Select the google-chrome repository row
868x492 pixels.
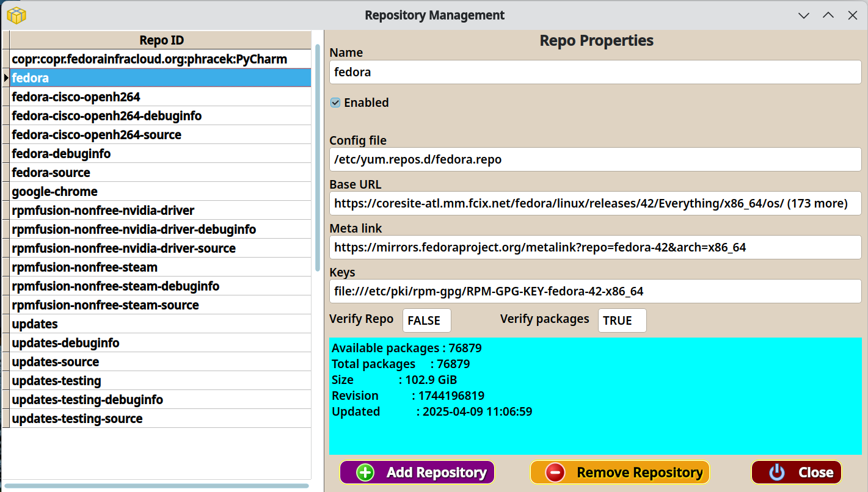161,192
